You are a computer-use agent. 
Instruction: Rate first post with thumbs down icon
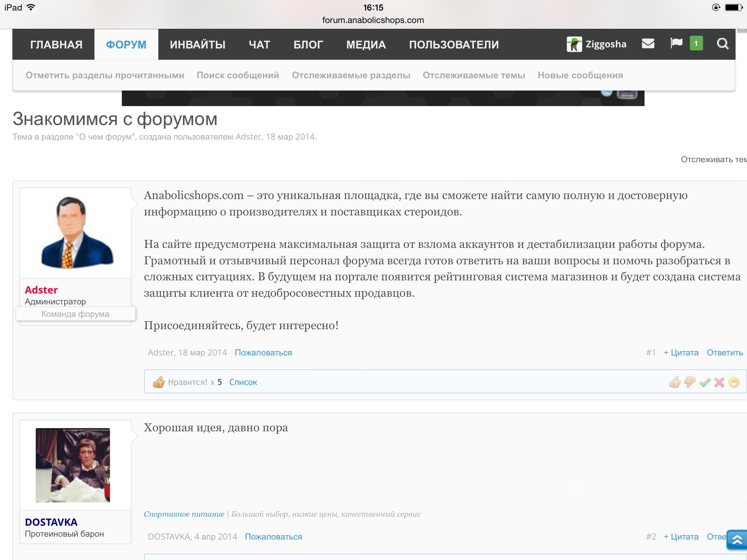(690, 382)
